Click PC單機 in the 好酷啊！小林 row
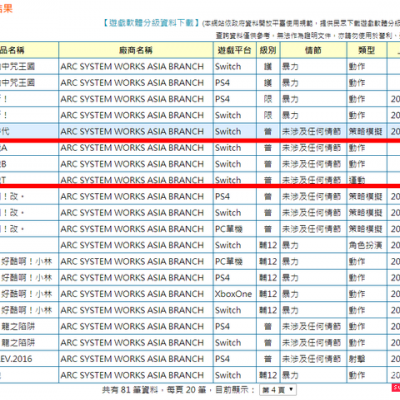400x400 pixels. (x=229, y=262)
